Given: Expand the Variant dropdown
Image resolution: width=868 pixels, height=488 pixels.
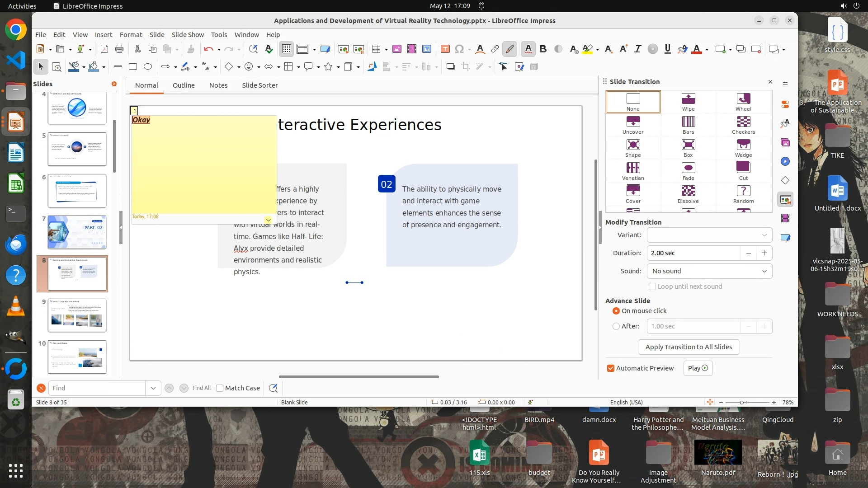Looking at the screenshot, I should [x=709, y=235].
